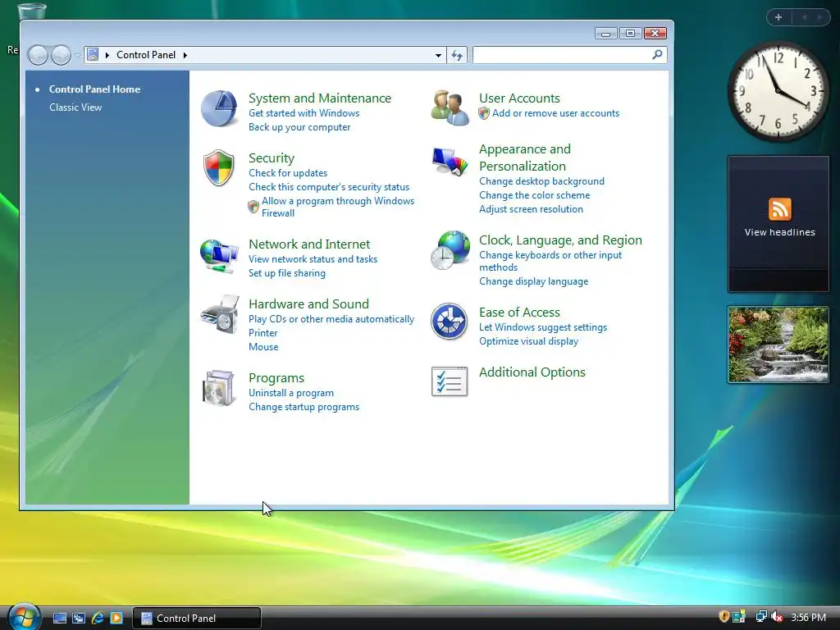The image size is (840, 630).
Task: Click Change desktop background
Action: point(541,181)
